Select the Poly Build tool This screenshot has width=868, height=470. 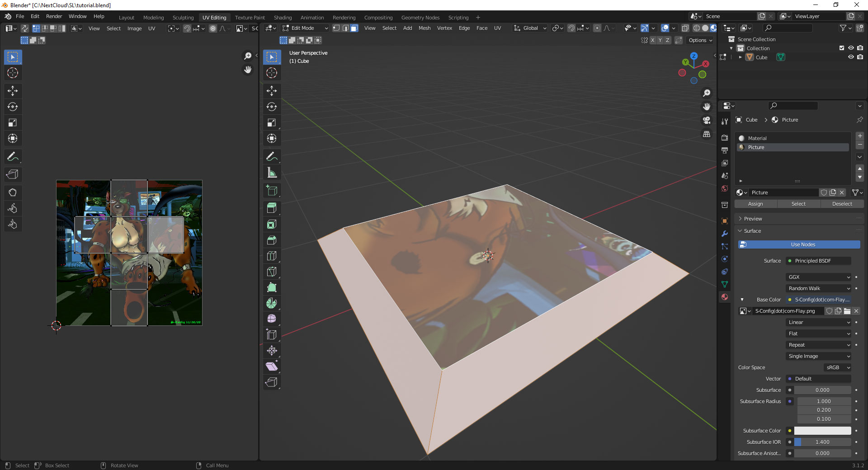[x=272, y=287]
